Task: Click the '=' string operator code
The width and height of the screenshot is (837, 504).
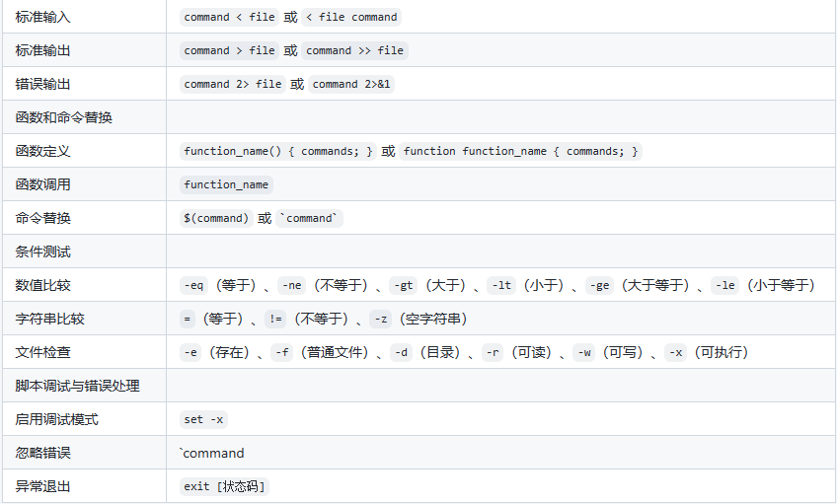Action: tap(187, 320)
